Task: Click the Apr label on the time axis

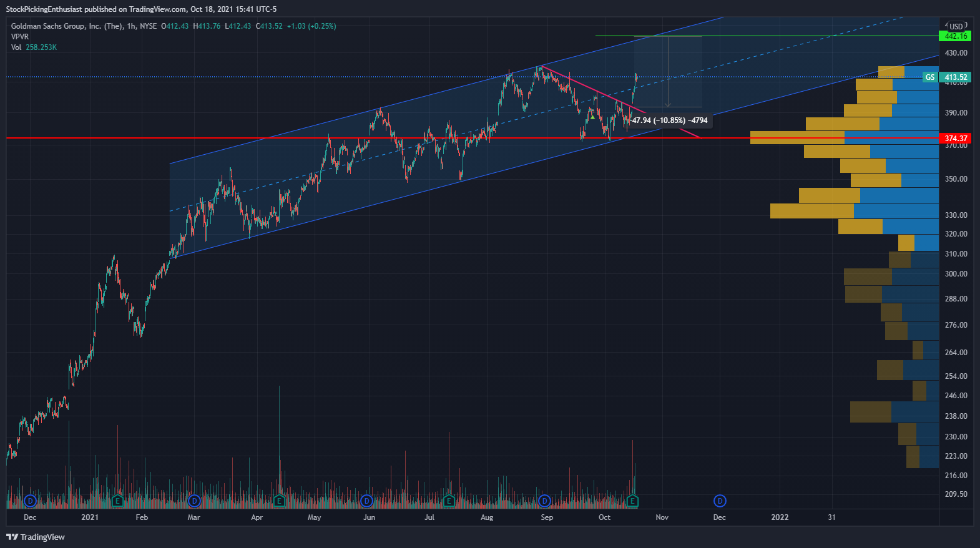Action: click(257, 517)
